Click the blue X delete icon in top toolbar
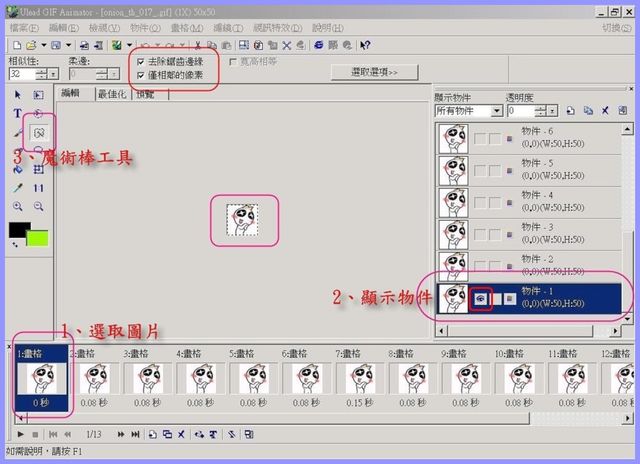640x464 pixels. point(287,45)
